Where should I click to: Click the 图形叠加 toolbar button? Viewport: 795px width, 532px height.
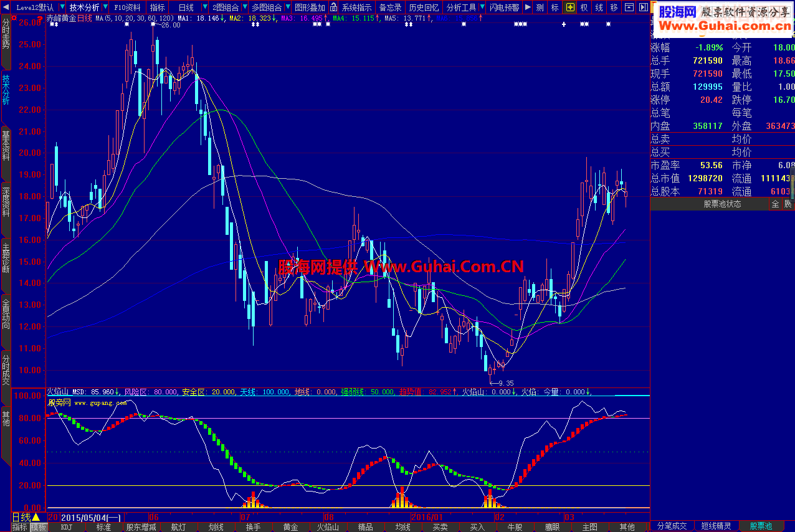pos(310,7)
